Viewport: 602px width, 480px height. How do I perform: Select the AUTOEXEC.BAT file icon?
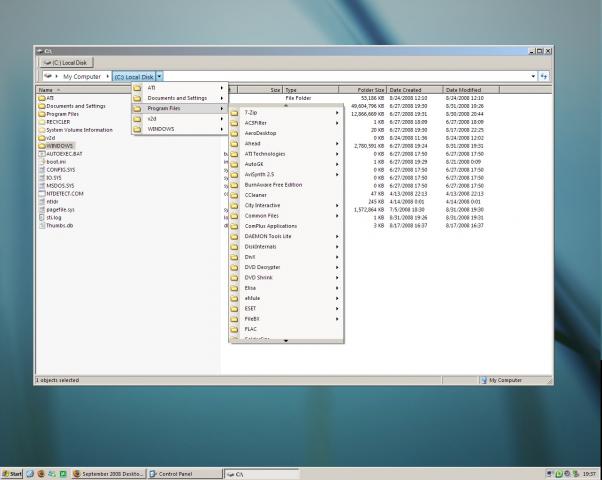tap(42, 154)
